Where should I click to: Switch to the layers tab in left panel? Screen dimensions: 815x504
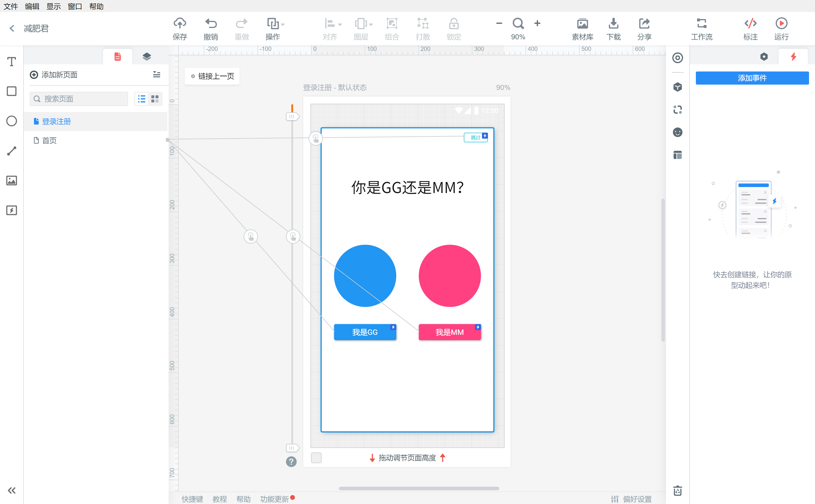coord(147,56)
